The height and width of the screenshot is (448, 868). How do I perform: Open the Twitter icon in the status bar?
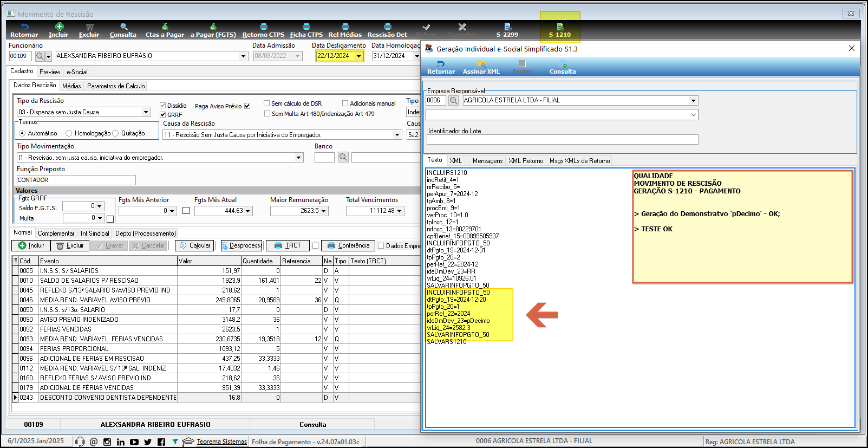coord(148,442)
